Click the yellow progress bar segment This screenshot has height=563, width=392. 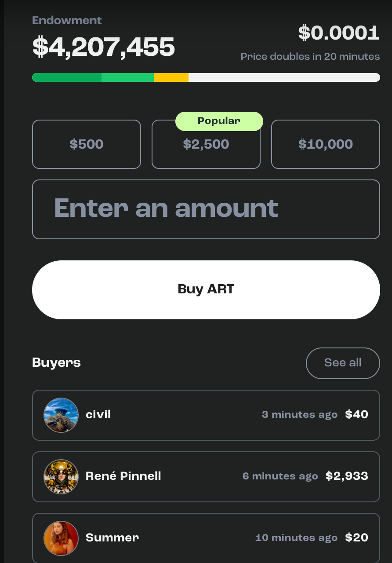(171, 77)
